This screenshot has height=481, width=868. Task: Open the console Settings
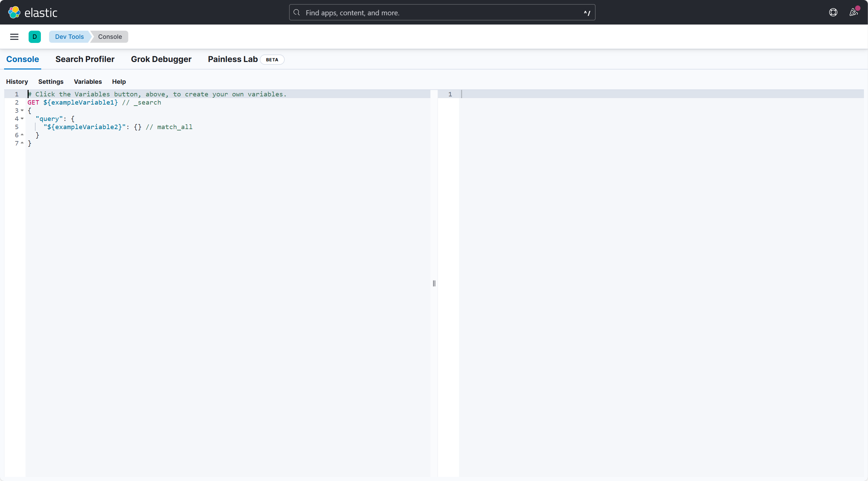click(51, 82)
